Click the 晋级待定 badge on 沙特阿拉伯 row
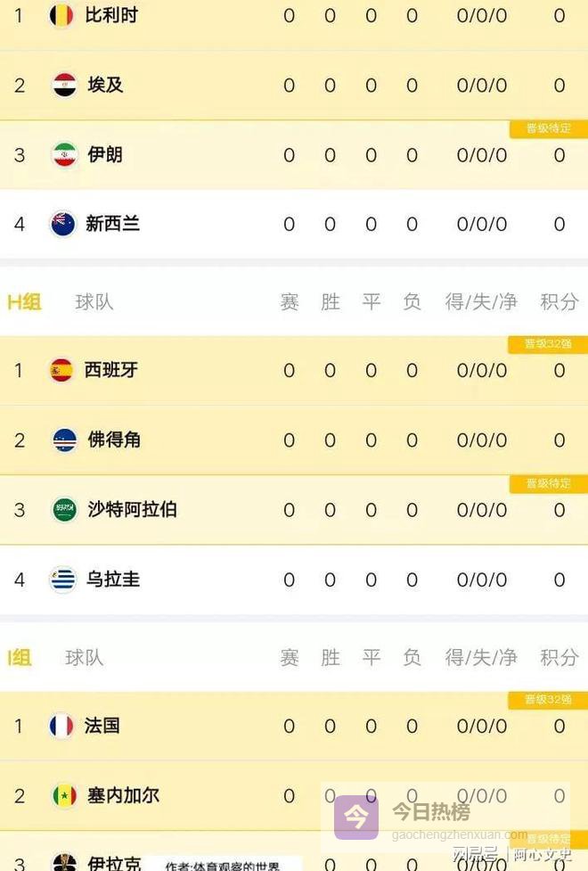The height and width of the screenshot is (871, 588). point(548,483)
